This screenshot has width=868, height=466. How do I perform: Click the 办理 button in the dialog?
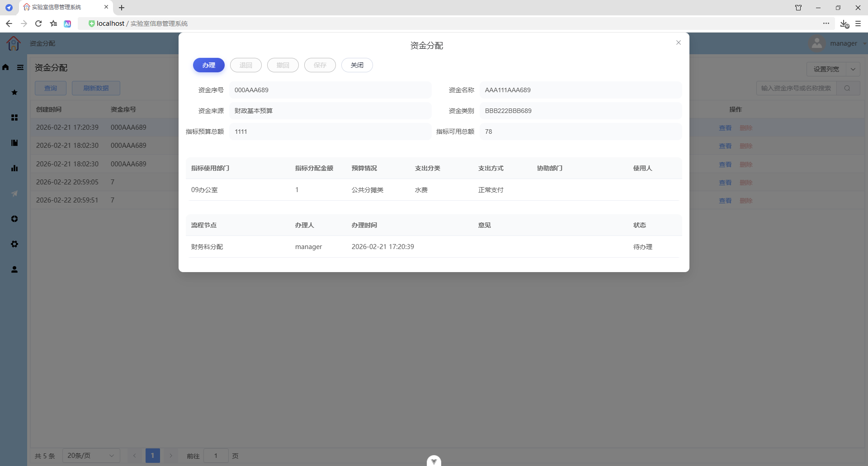pyautogui.click(x=209, y=65)
